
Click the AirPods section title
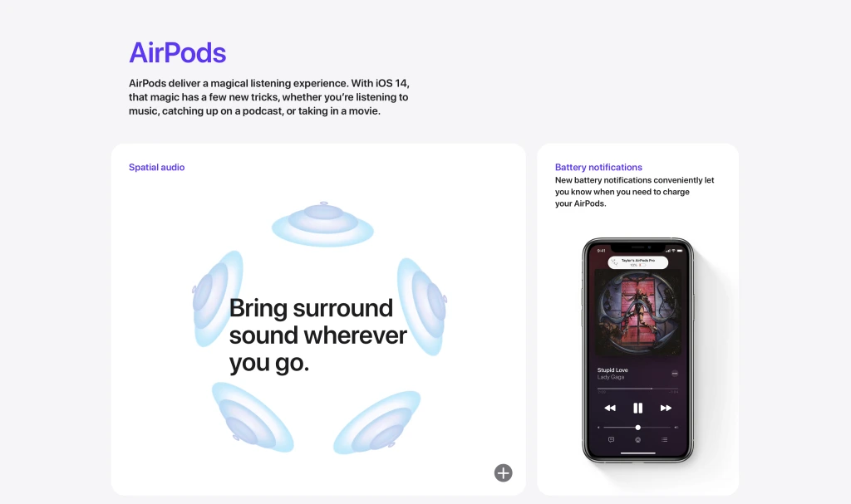click(178, 52)
